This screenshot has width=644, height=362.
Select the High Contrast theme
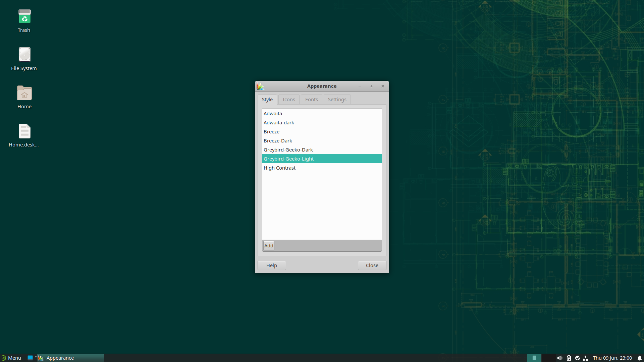(279, 168)
